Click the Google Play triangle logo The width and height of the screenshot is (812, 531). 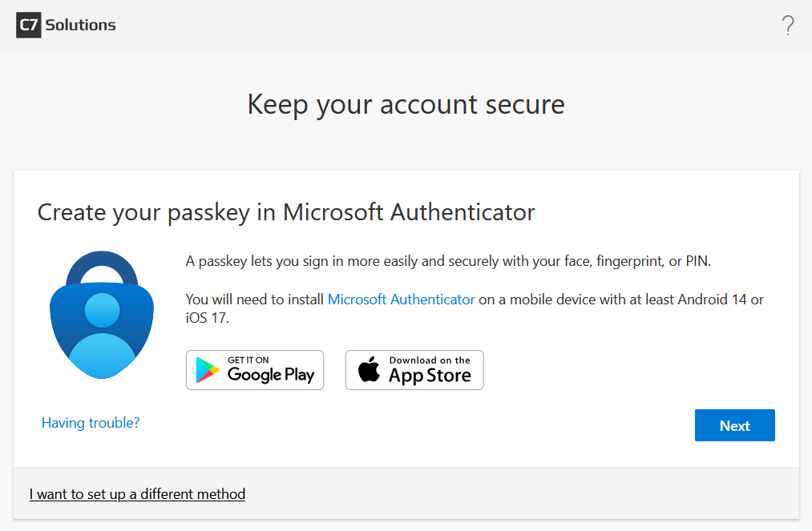pos(208,370)
